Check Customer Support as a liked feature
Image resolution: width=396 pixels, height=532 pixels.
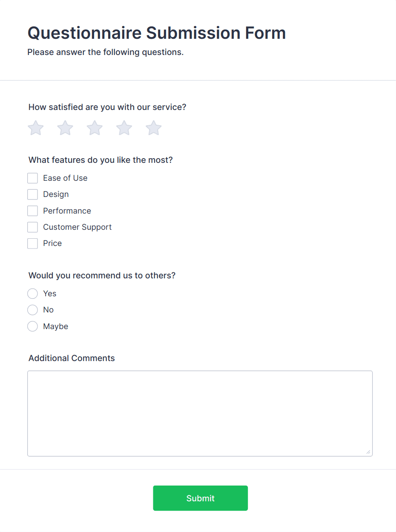pos(32,227)
